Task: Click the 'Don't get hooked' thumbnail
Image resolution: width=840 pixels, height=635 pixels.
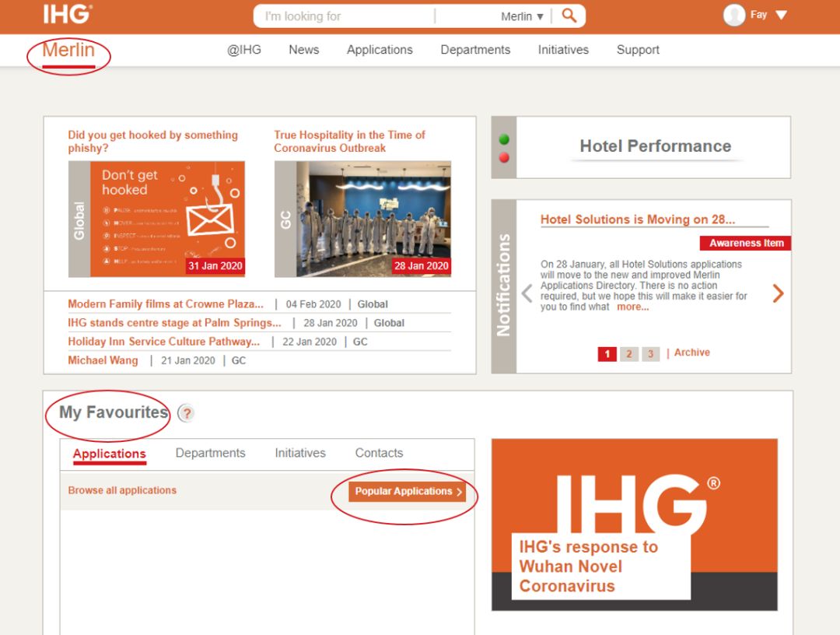Action: click(156, 219)
